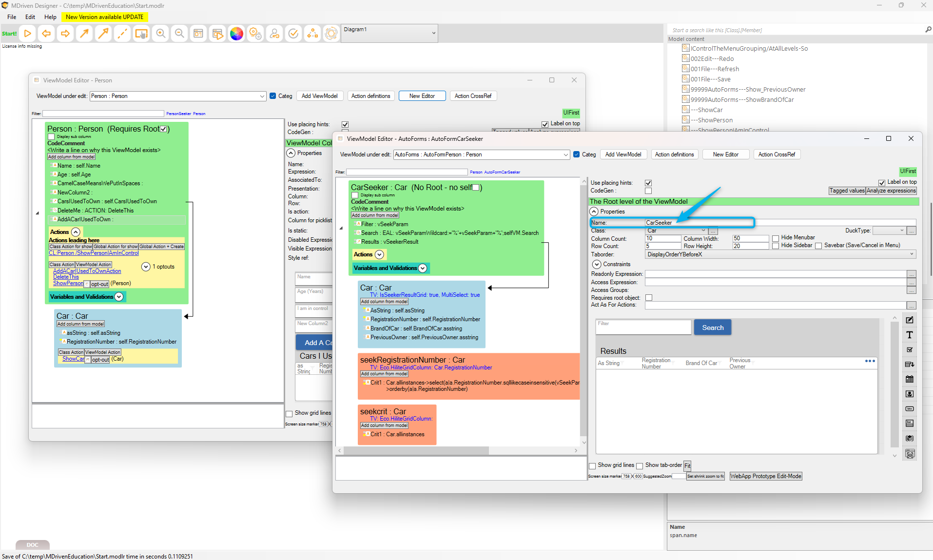Image resolution: width=933 pixels, height=560 pixels.
Task: Enable Show tab-order checkbox
Action: coord(640,466)
